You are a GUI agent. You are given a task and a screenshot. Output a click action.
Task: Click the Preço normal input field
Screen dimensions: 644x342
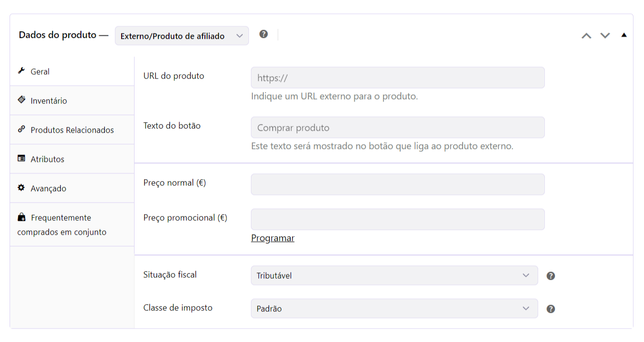pyautogui.click(x=397, y=184)
